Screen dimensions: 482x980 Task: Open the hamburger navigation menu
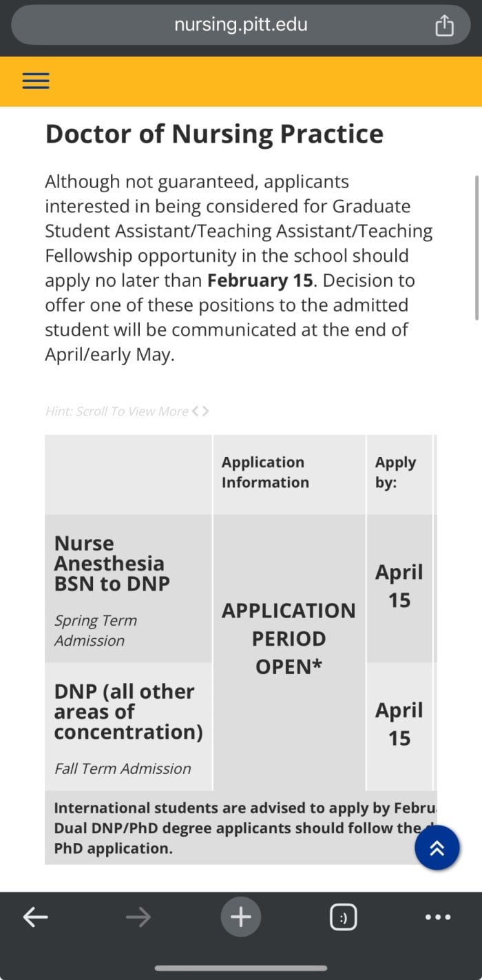36,81
